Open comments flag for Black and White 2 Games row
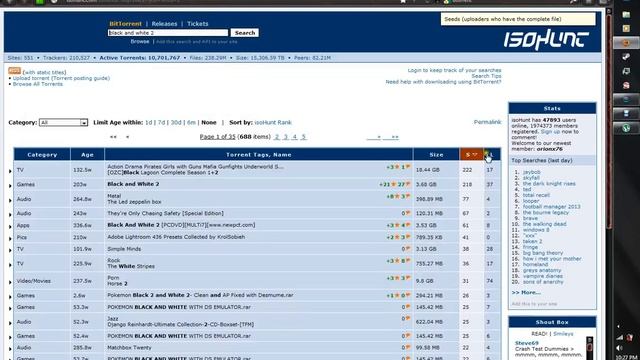The height and width of the screenshot is (360, 640). coord(408,184)
